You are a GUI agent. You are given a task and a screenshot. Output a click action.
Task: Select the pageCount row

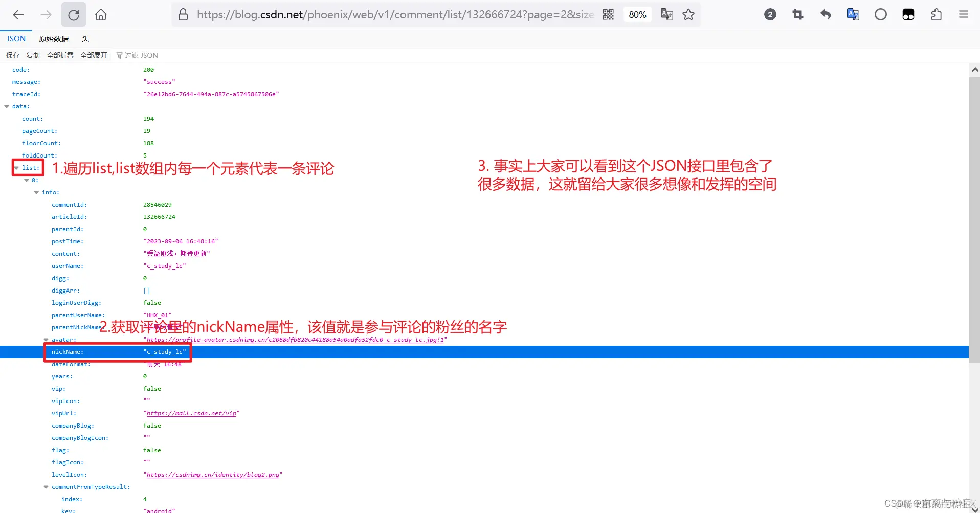pos(484,131)
